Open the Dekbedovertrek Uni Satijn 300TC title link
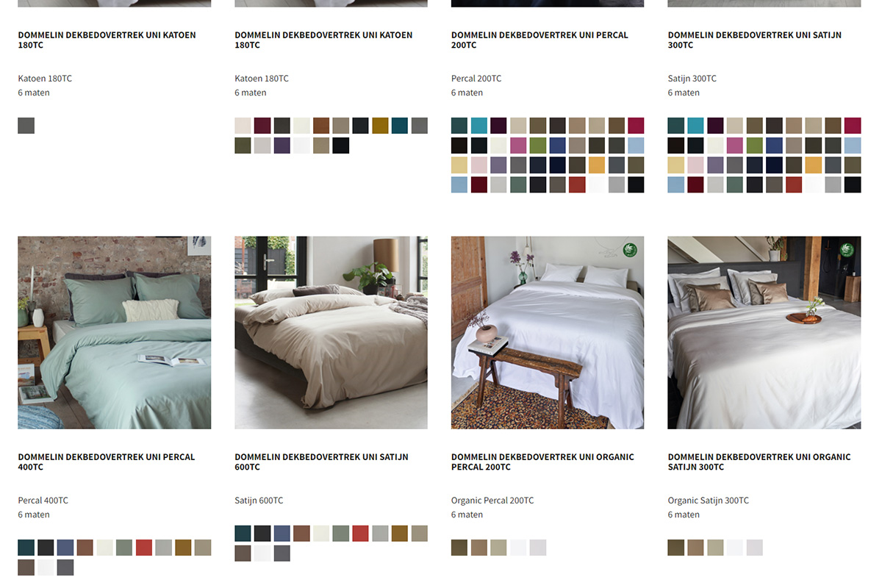The width and height of the screenshot is (882, 588). point(755,40)
